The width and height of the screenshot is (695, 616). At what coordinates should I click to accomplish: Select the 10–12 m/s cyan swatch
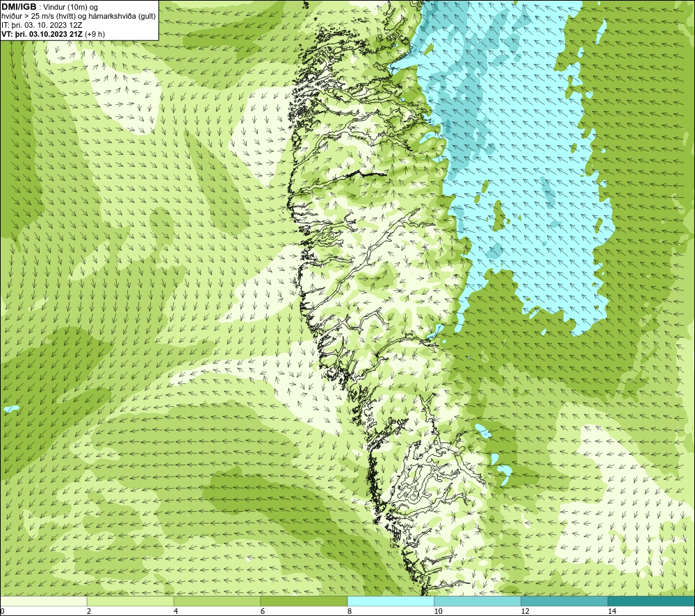click(478, 601)
